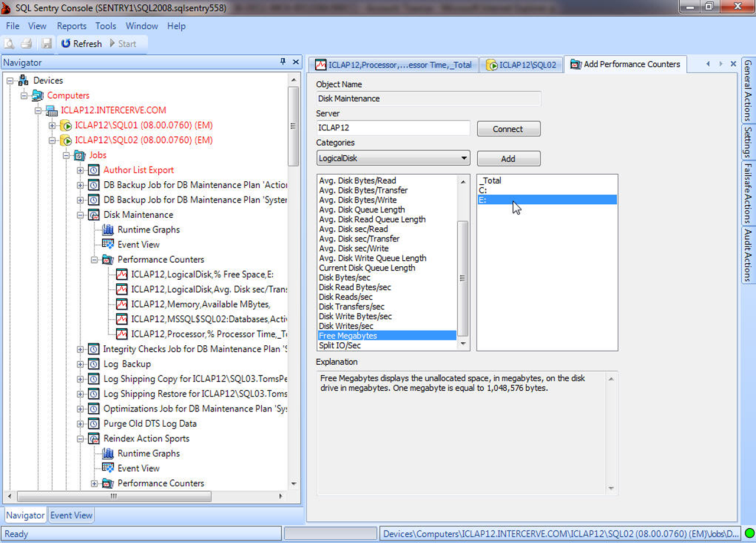Viewport: 756px width, 543px height.
Task: Open the File menu
Action: pos(12,26)
